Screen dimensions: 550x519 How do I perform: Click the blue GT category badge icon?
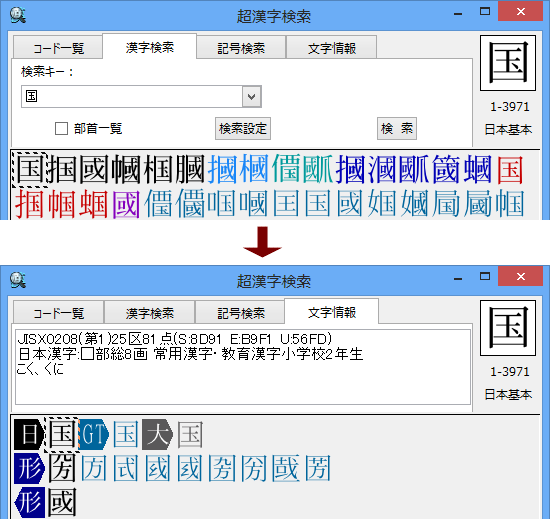click(x=93, y=435)
